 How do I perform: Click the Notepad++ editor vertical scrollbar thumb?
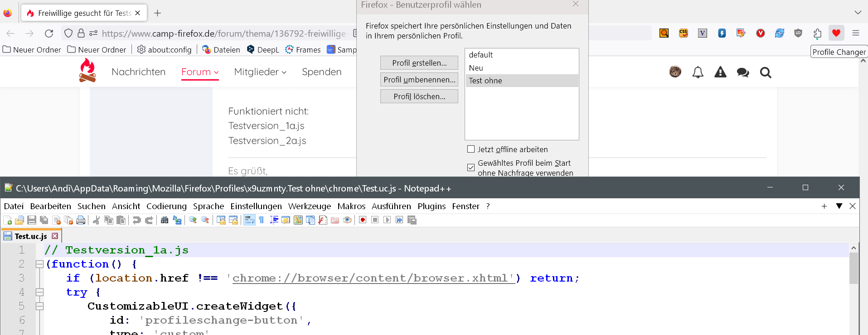point(853,268)
